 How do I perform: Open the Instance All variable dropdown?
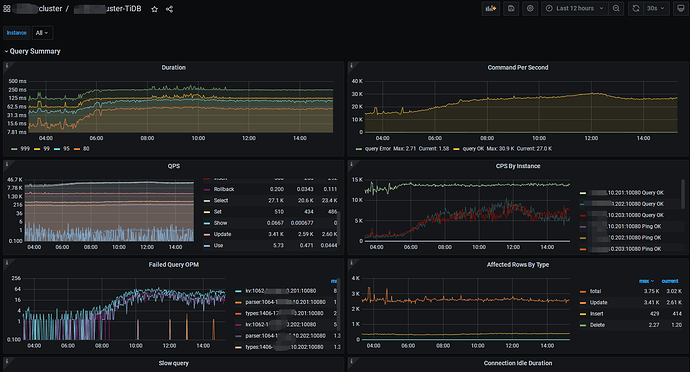pos(42,33)
